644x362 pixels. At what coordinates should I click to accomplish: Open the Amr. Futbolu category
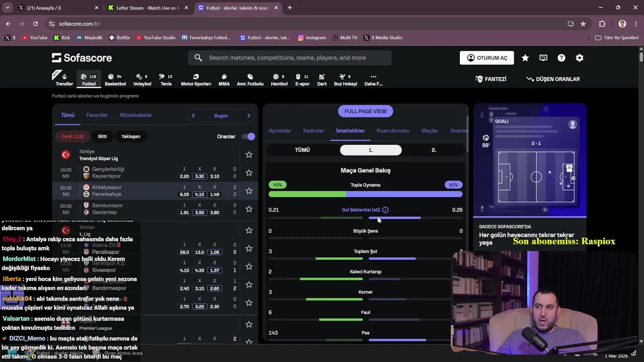[x=250, y=79]
